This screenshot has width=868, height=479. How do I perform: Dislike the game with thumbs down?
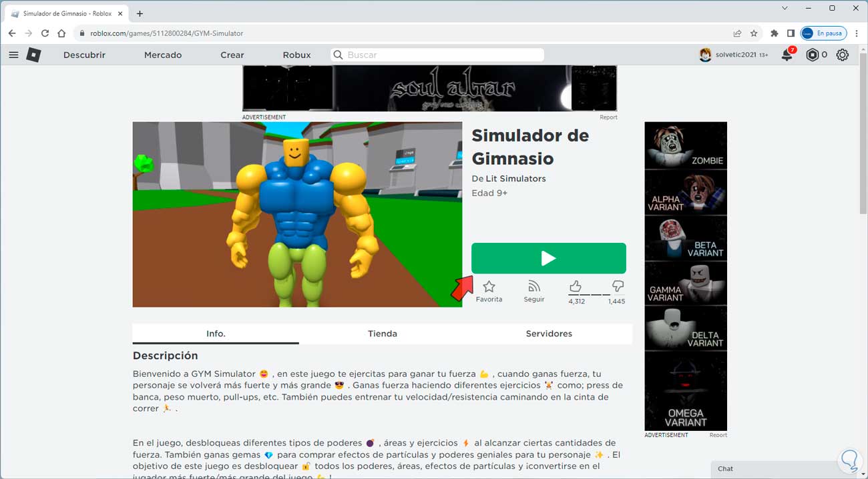coord(618,286)
